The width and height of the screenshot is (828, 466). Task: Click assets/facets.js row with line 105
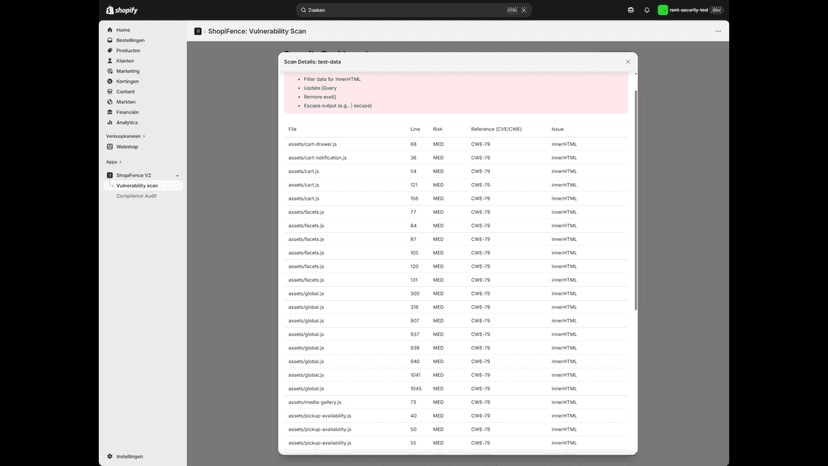pos(456,253)
